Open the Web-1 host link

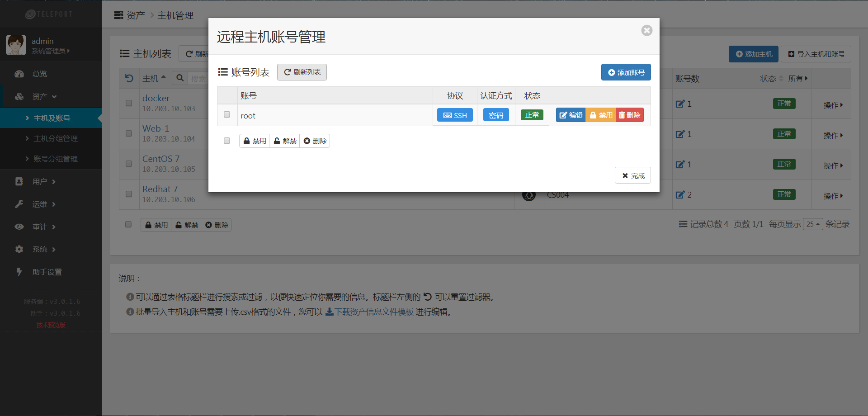tap(156, 128)
